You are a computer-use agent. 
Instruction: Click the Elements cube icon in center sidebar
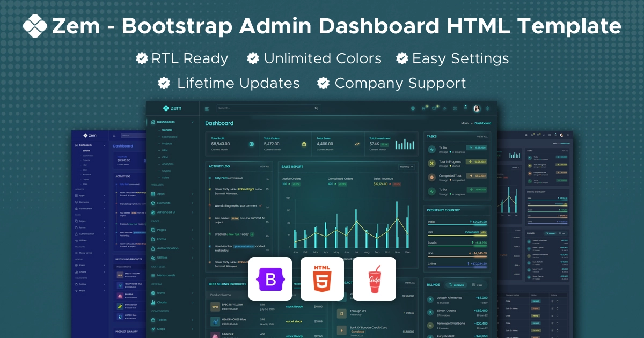tap(153, 203)
